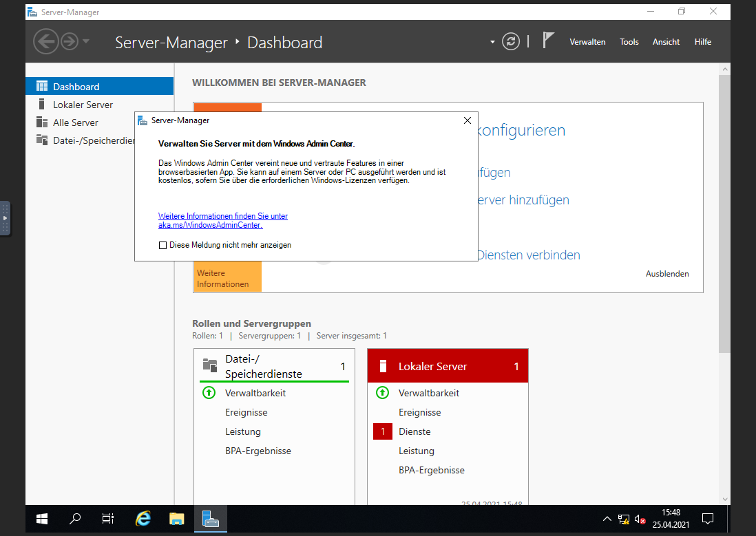Click the muted volume tray icon
Viewport: 756px width, 536px height.
(640, 519)
